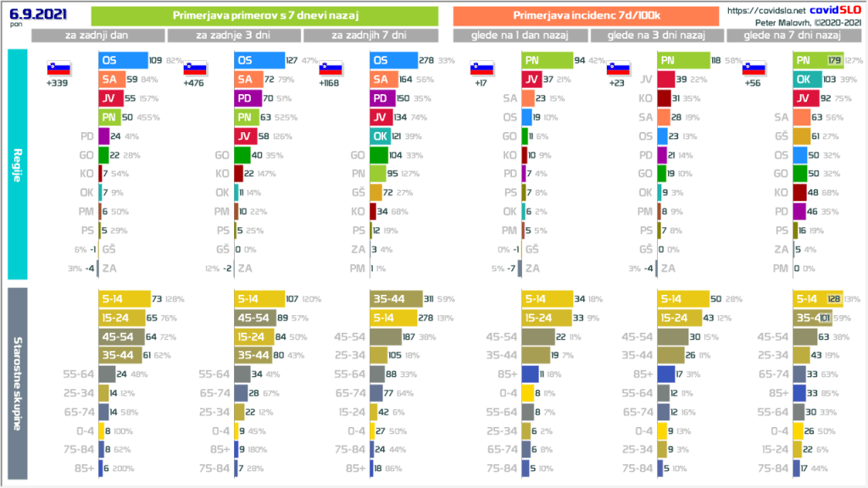Image resolution: width=868 pixels, height=488 pixels.
Task: Select the "za zadnji dan" column header
Action: click(x=98, y=35)
